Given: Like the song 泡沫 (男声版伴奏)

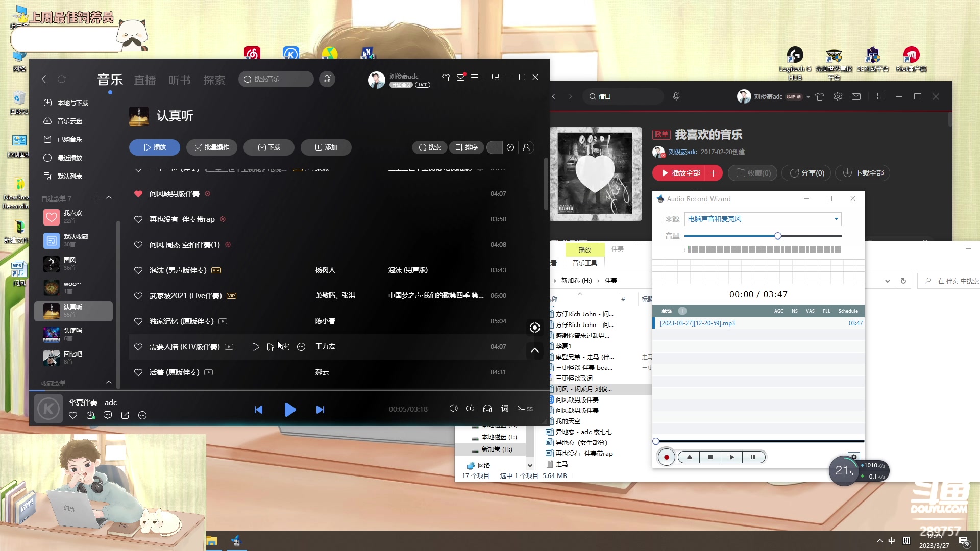Looking at the screenshot, I should 138,270.
